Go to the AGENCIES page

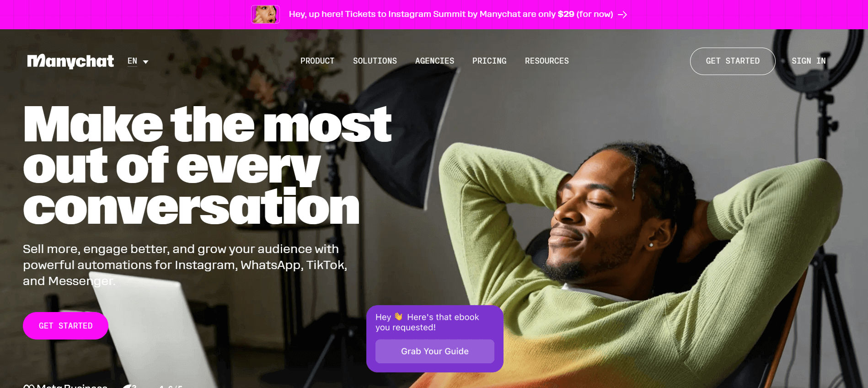(x=434, y=61)
